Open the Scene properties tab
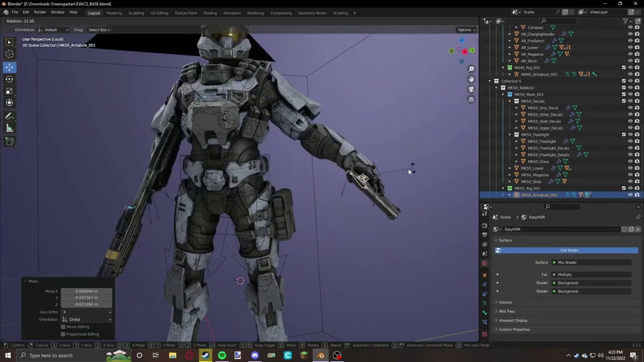Screen dimensions: 644x362 (485, 254)
